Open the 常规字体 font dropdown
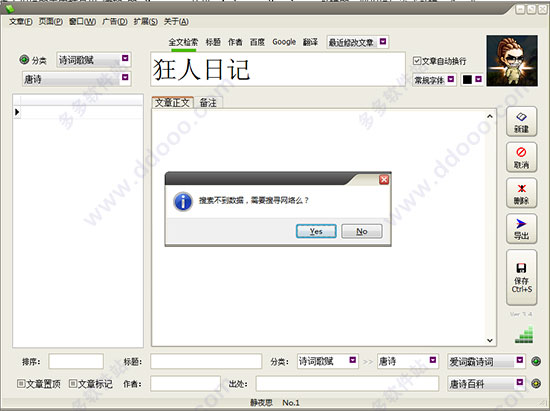The width and height of the screenshot is (550, 411). 451,79
